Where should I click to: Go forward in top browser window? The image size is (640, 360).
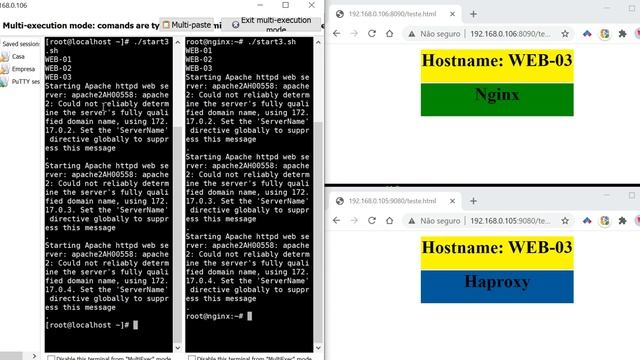coord(354,33)
